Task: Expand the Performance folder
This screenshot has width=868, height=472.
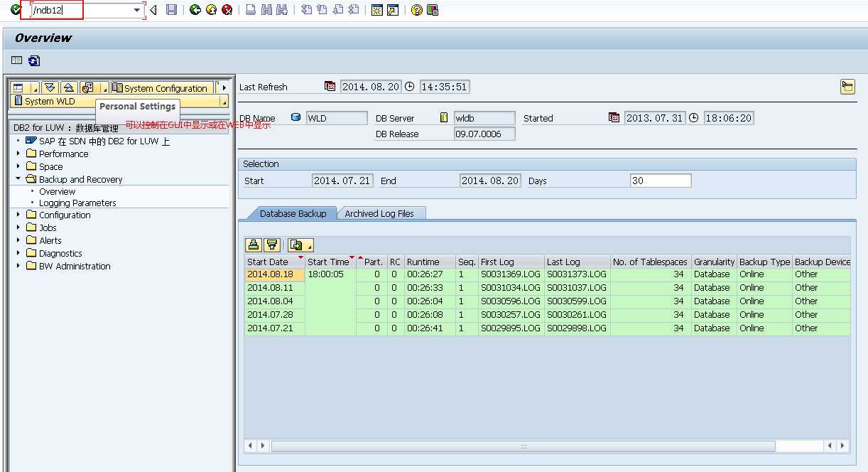Action: [x=18, y=154]
